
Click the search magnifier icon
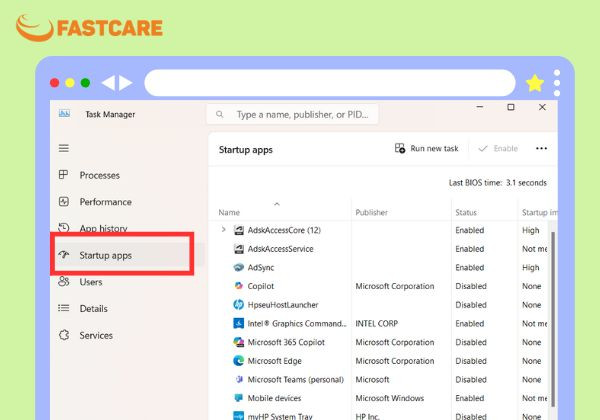tap(220, 114)
